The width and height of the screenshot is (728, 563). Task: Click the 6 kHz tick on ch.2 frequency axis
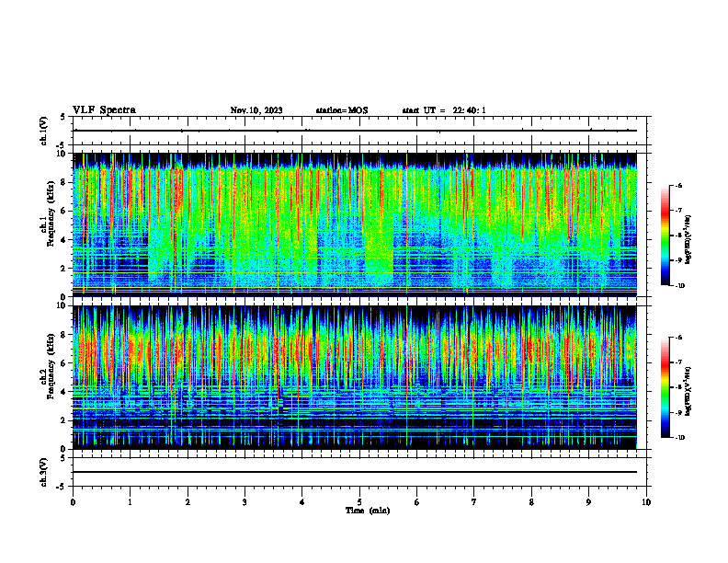(x=64, y=363)
